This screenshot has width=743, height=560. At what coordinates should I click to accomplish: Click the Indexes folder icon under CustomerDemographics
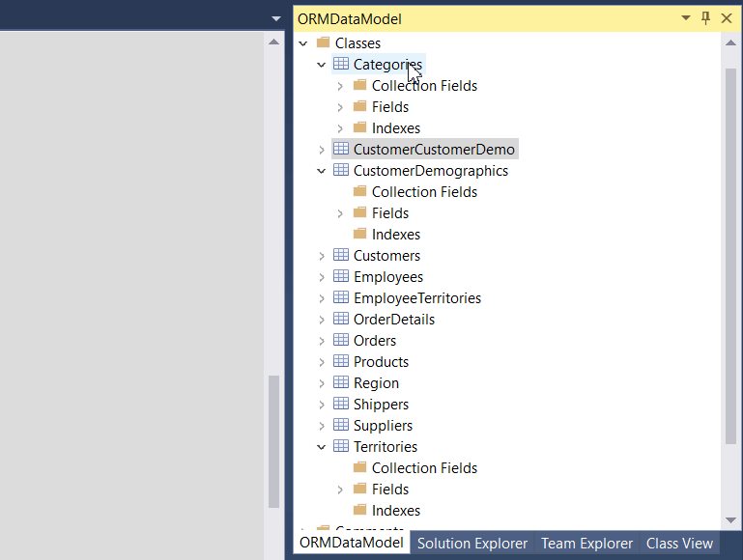pos(360,234)
